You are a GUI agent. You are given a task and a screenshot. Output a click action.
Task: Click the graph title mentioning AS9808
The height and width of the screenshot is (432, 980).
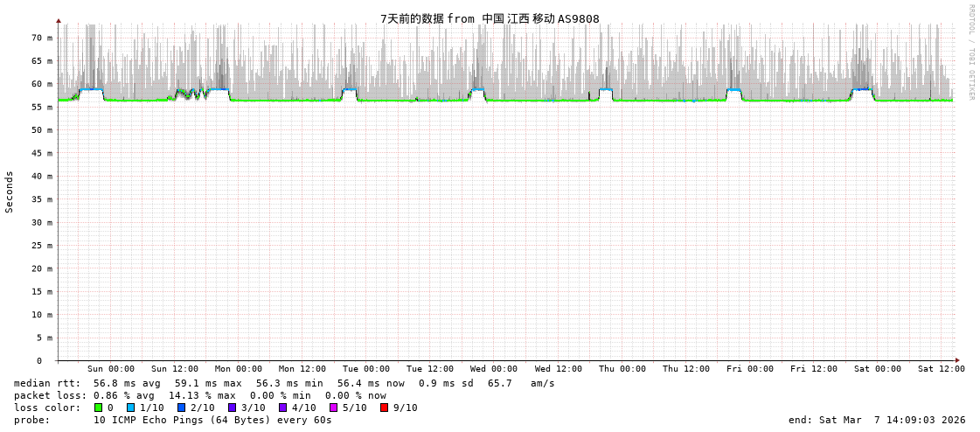coord(490,18)
